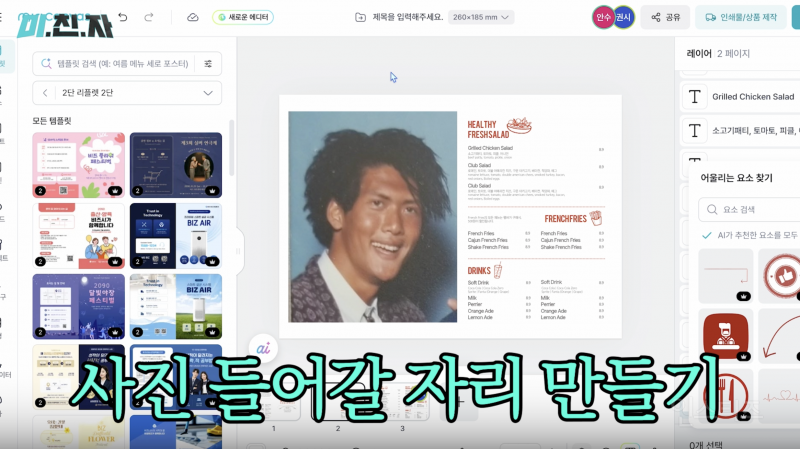Collapse the template panel handle
This screenshot has height=449, width=800.
[237, 251]
